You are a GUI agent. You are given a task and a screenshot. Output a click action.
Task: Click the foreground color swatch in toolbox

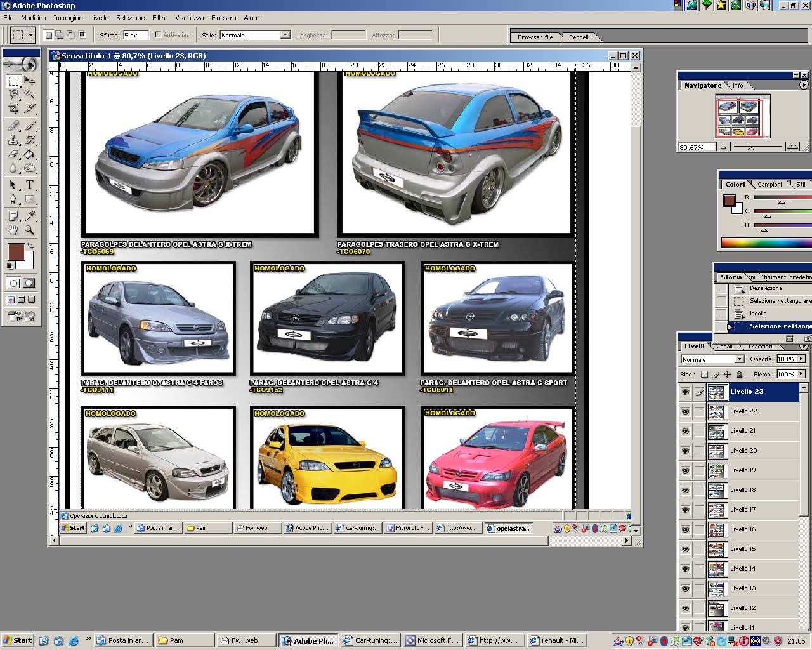[x=16, y=251]
